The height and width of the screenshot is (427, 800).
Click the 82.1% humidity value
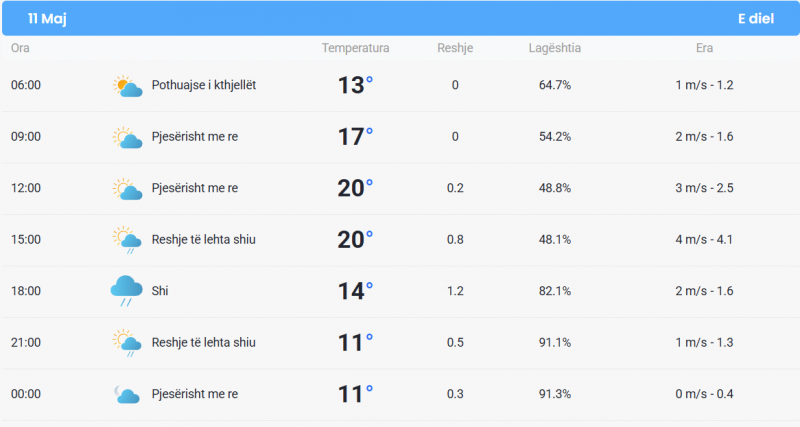[x=555, y=291]
